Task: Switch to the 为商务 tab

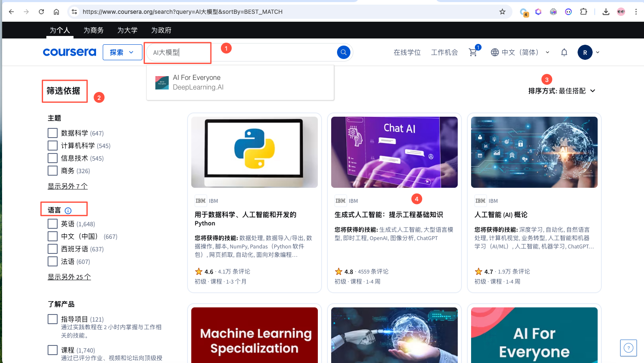Action: click(94, 30)
